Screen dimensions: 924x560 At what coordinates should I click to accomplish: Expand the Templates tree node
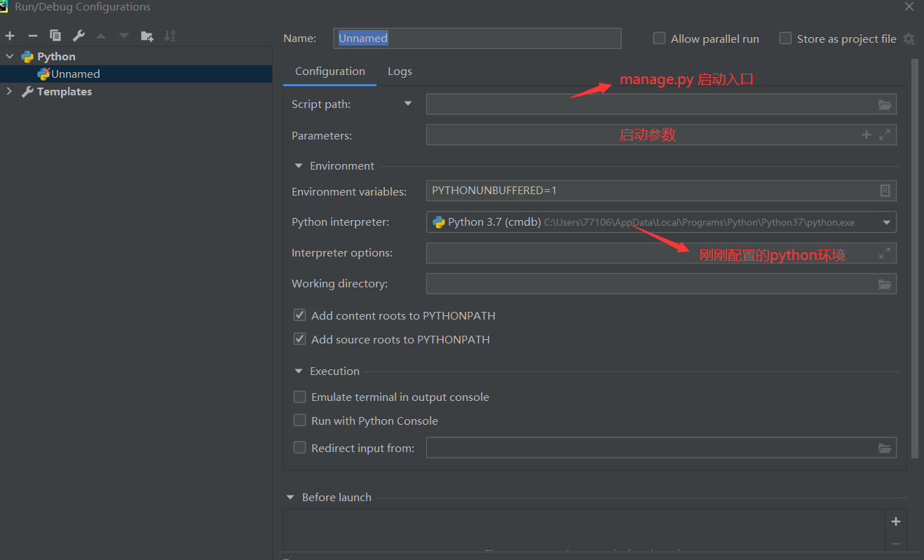pos(9,91)
